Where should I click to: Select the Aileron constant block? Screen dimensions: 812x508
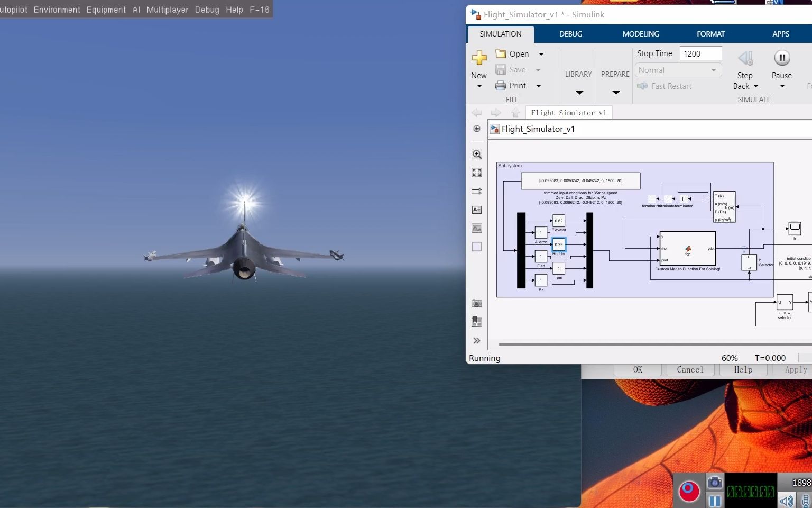pos(541,233)
